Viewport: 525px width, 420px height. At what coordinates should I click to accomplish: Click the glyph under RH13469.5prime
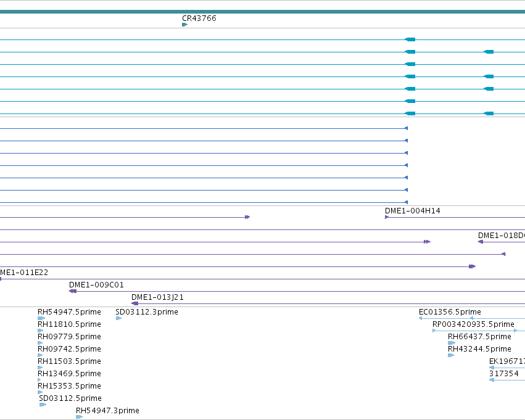[x=39, y=380]
